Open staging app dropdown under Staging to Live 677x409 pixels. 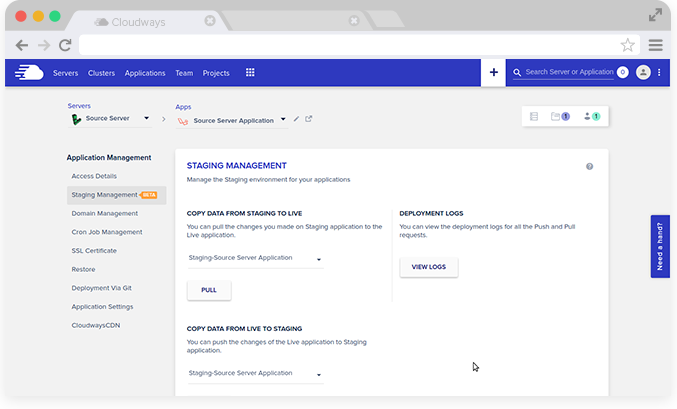319,259
